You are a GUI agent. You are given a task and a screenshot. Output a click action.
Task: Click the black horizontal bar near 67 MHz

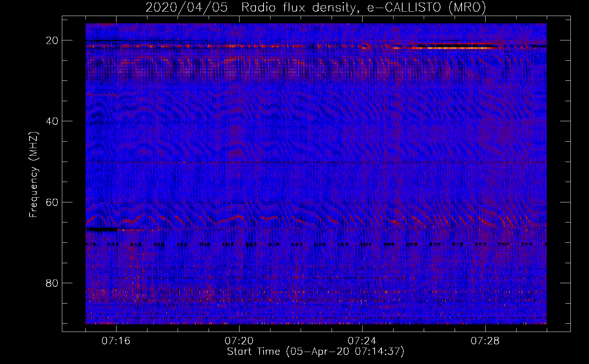coord(102,229)
